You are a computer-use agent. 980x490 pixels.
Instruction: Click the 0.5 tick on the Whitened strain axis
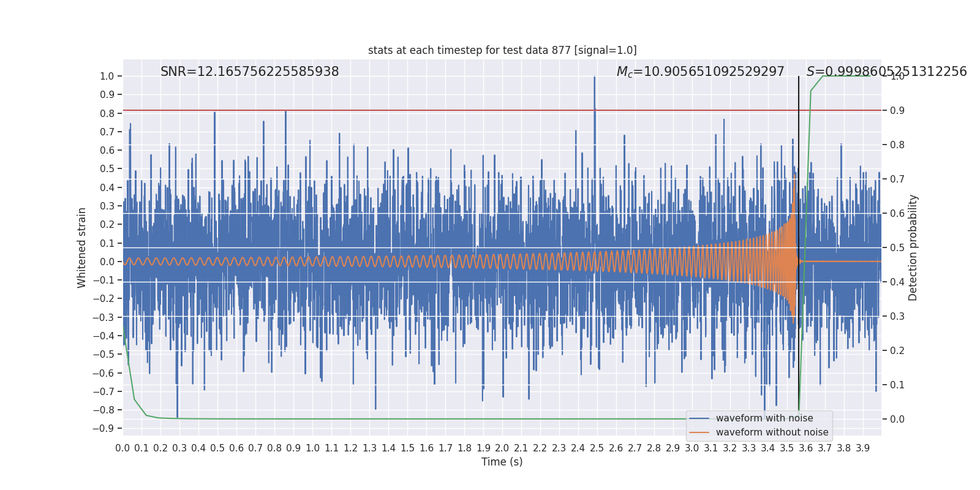click(107, 169)
